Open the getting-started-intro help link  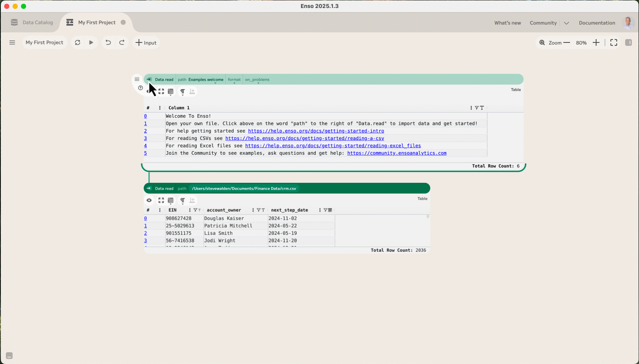pos(316,131)
